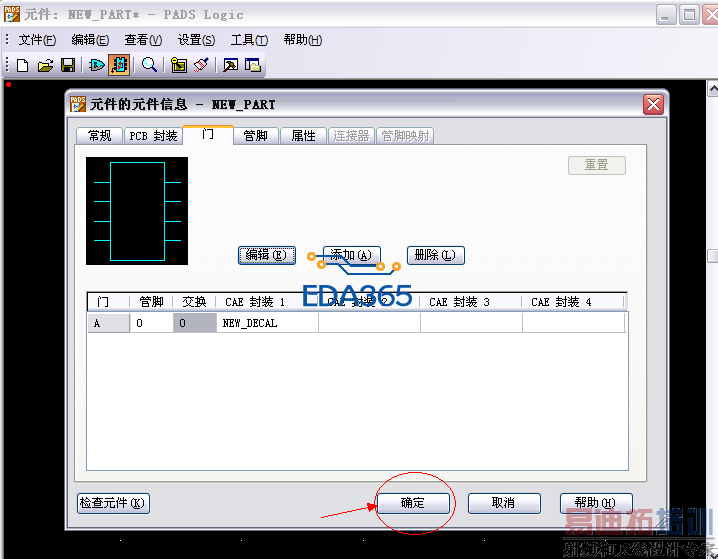This screenshot has height=559, width=718.
Task: Click the 检查元件(K) button
Action: pyautogui.click(x=113, y=503)
